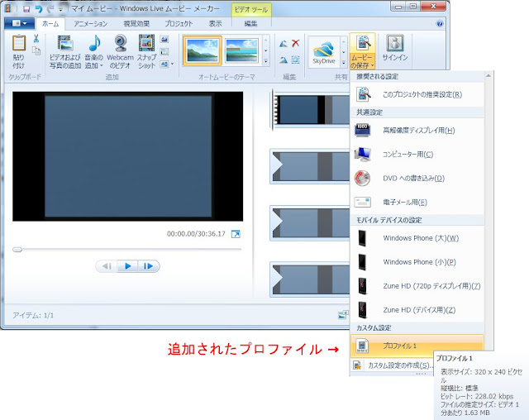This screenshot has height=420, width=529.
Task: Select the second AutoMovie theme thumbnail
Action: pos(241,50)
